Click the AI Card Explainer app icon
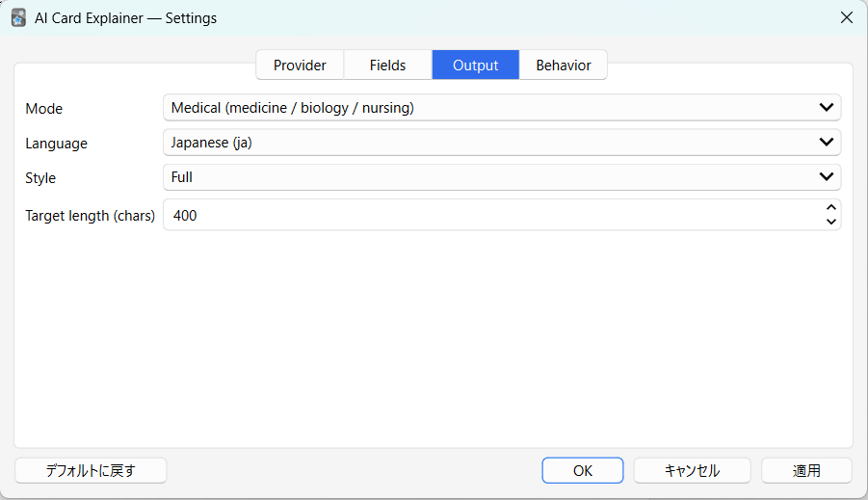Image resolution: width=868 pixels, height=500 pixels. 18,17
